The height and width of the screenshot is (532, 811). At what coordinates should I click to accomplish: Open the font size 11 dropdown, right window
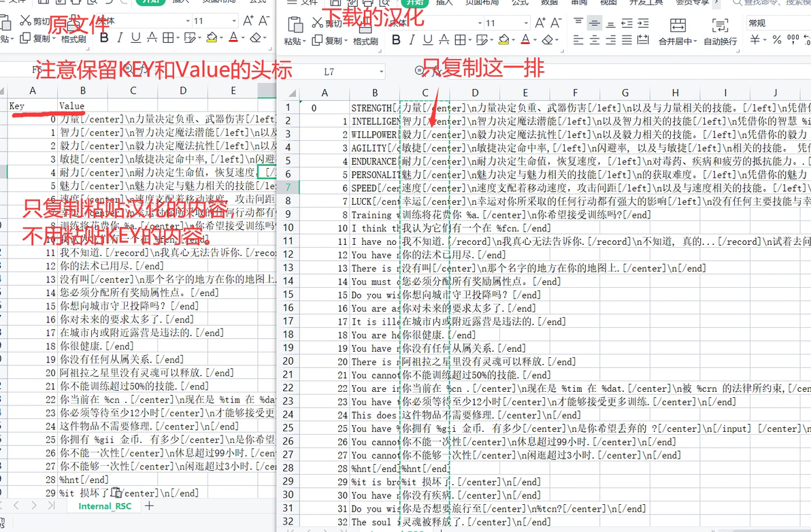[525, 22]
